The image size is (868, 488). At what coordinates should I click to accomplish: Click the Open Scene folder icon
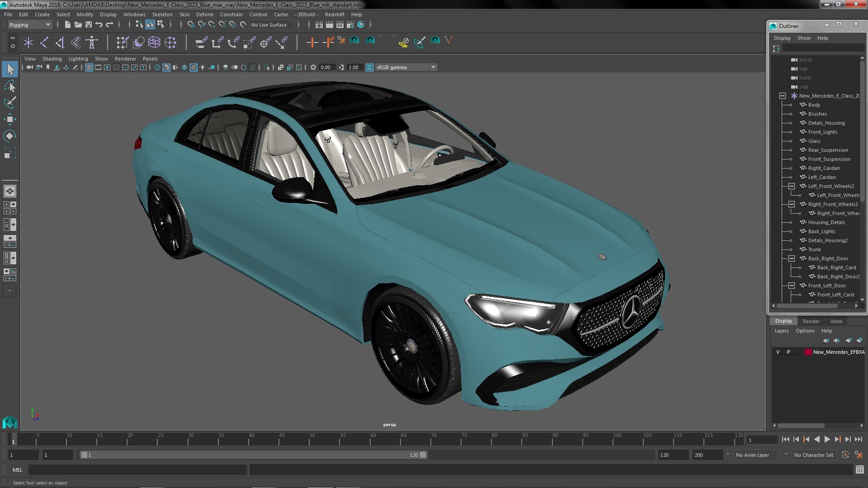[x=78, y=25]
